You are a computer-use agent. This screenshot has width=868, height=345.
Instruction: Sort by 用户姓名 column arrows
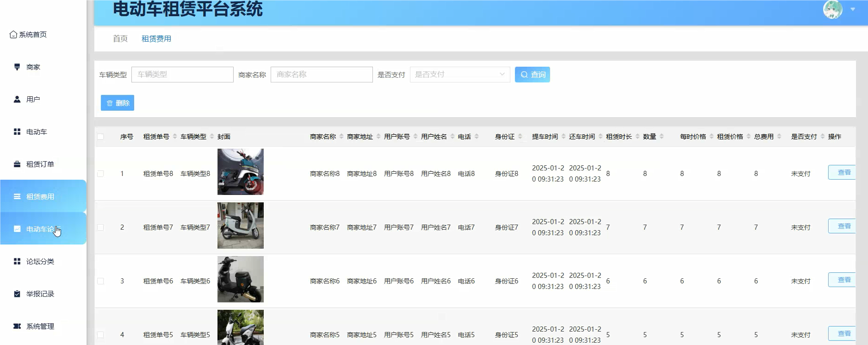coord(453,137)
